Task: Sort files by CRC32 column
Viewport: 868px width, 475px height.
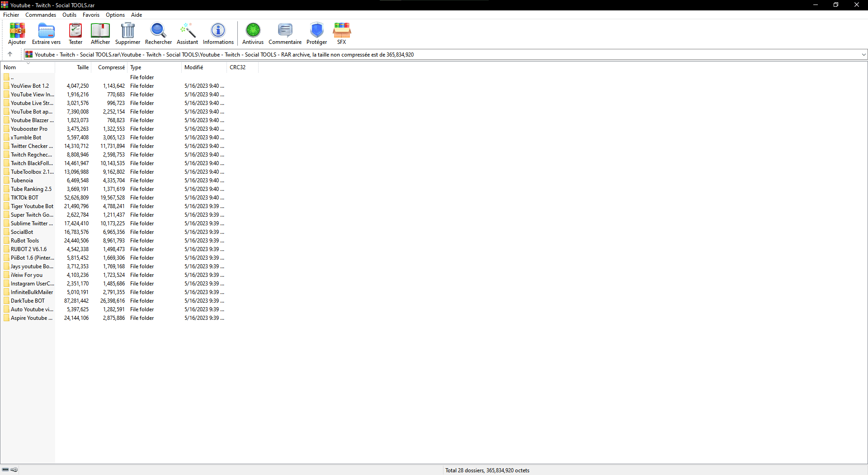Action: pyautogui.click(x=243, y=67)
